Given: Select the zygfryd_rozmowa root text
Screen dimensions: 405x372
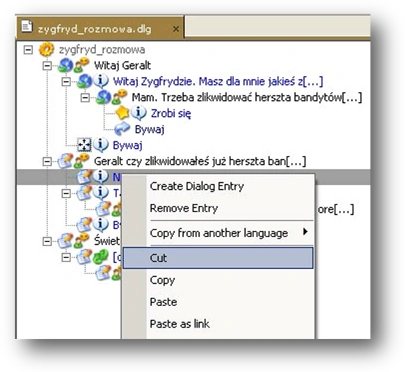Looking at the screenshot, I should pyautogui.click(x=102, y=50).
